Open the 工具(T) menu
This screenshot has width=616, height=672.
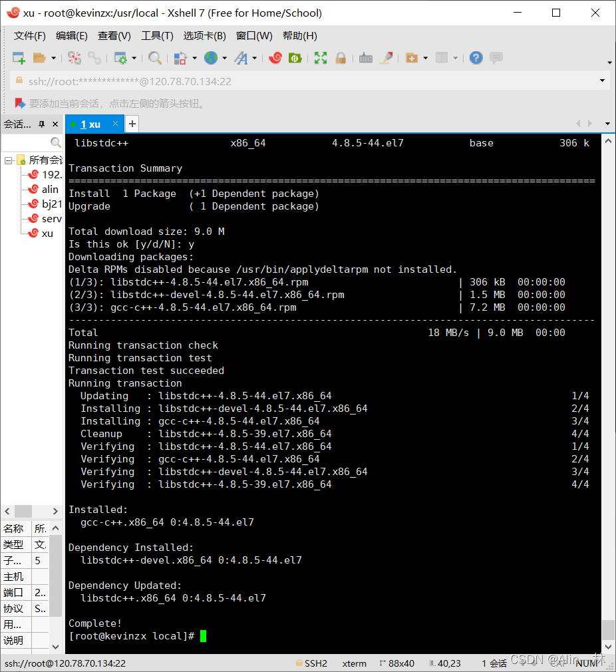157,35
